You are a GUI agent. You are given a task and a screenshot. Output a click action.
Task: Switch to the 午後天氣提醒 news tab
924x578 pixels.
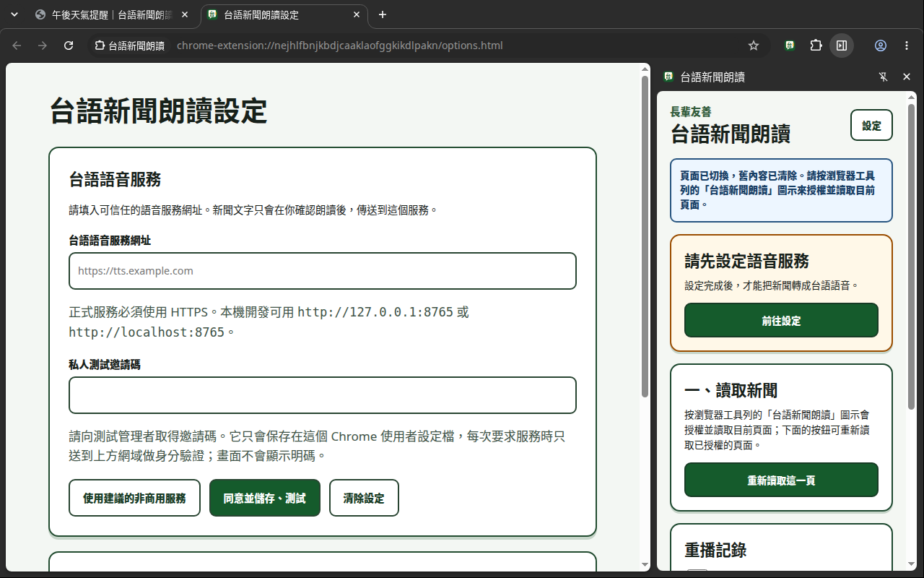(112, 14)
